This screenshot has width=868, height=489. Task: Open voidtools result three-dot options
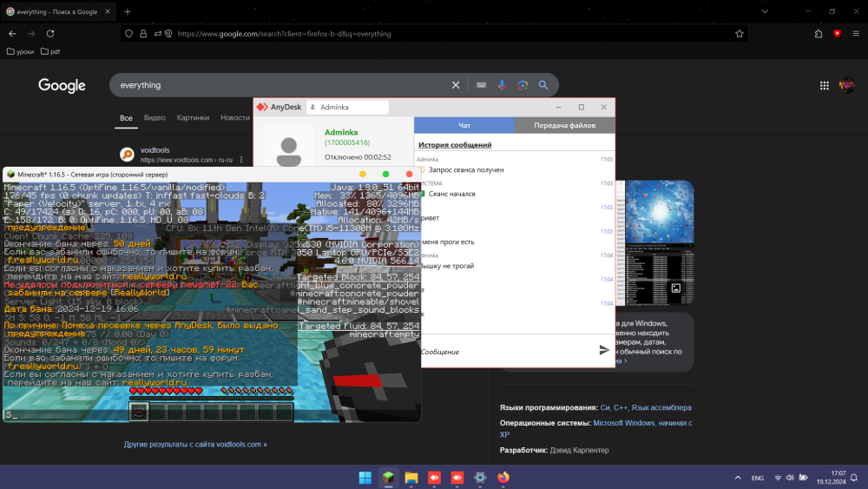[241, 160]
